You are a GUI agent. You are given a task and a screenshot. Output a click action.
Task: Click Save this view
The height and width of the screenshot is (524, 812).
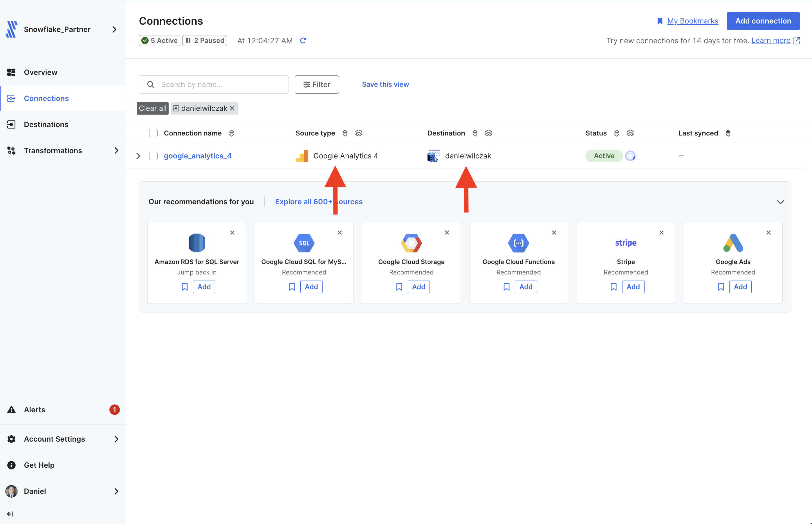385,84
